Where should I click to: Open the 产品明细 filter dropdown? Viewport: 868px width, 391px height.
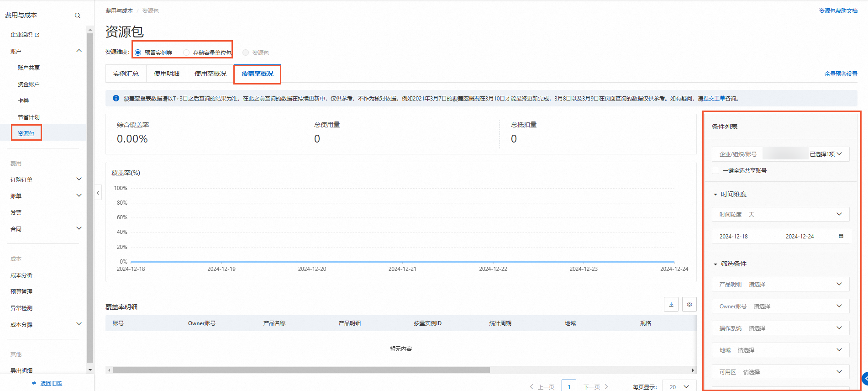coord(780,284)
